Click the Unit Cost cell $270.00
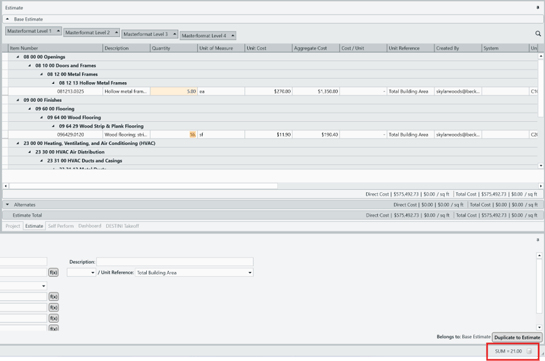Screen dimensions: 545x361 click(268, 91)
